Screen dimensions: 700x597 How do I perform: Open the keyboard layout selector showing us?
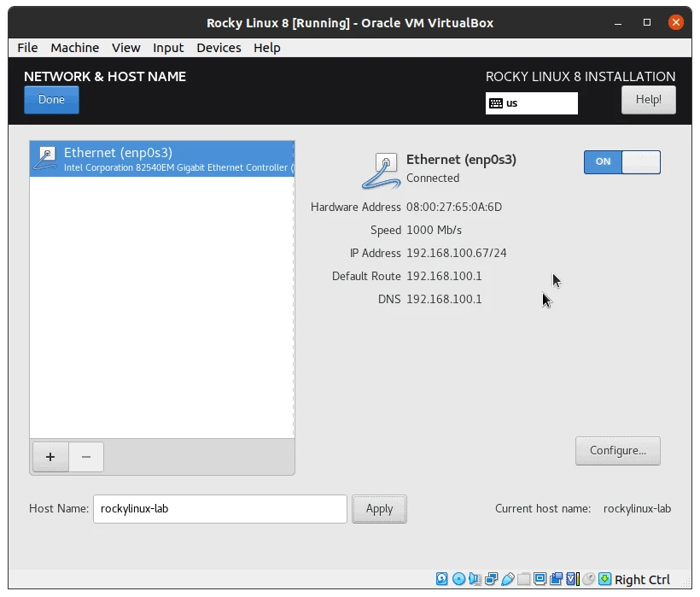click(x=531, y=102)
